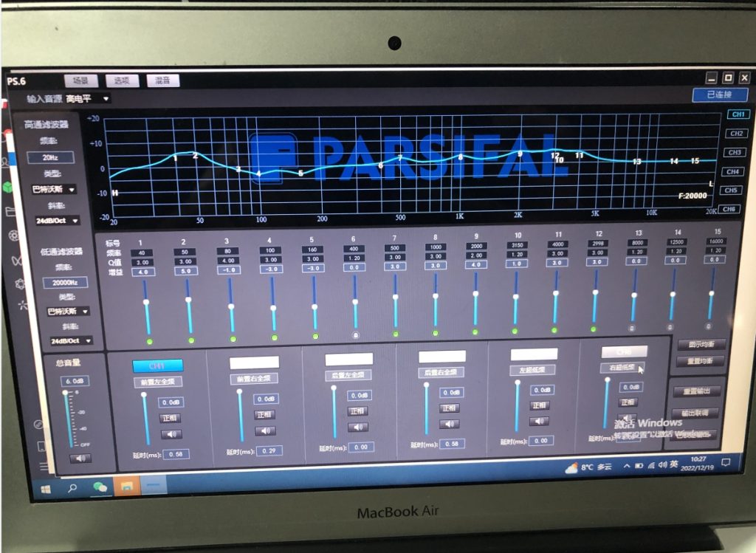The image size is (756, 553).
Task: Open the weather widget showing 8°C
Action: pyautogui.click(x=588, y=467)
